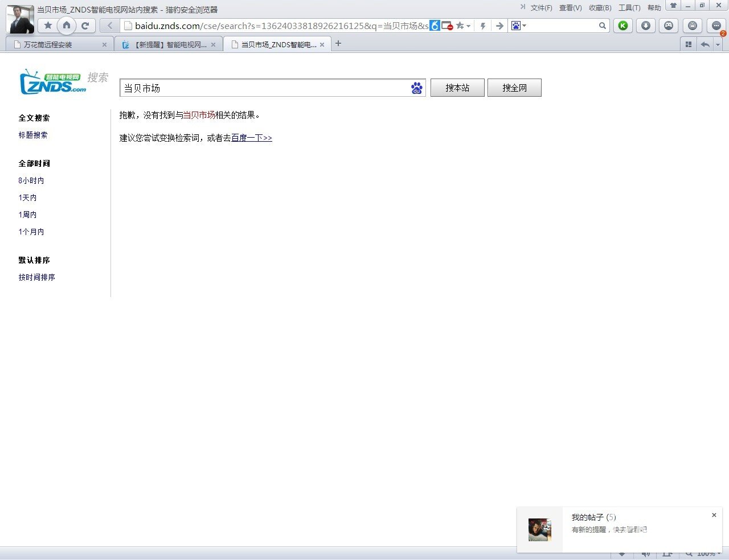
Task: Open the Baidu paw search engine selector
Action: click(518, 26)
